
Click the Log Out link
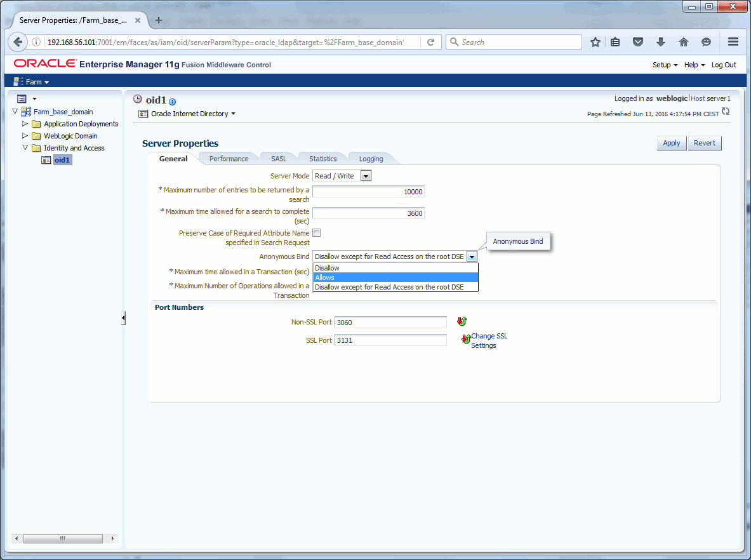[724, 65]
